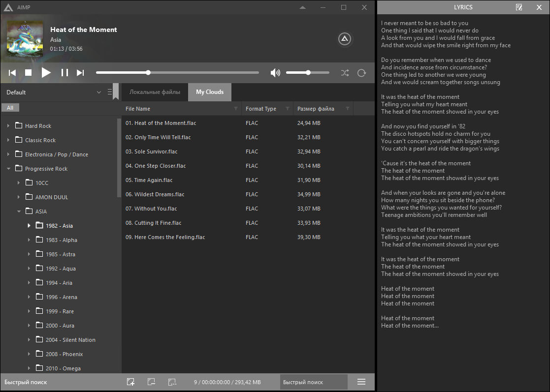Toggle repeat playback mode
Screen dimensions: 550x392
coord(361,73)
